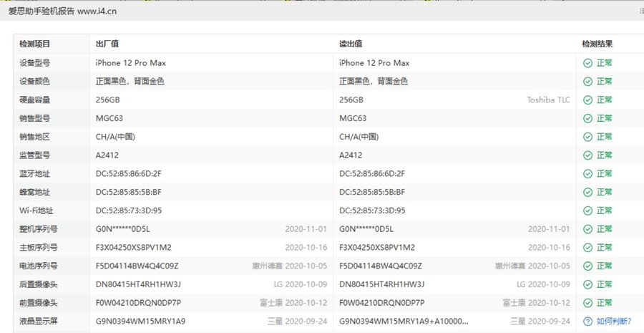This screenshot has height=333, width=644.
Task: Select the 销售型号 row label
Action: pyautogui.click(x=34, y=118)
